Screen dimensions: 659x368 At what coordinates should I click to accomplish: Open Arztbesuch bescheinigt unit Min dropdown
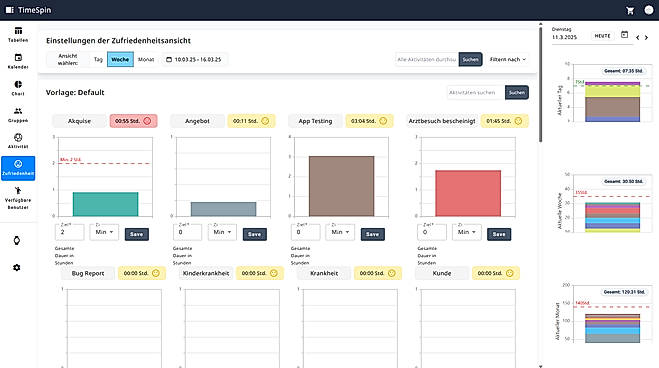(x=467, y=232)
